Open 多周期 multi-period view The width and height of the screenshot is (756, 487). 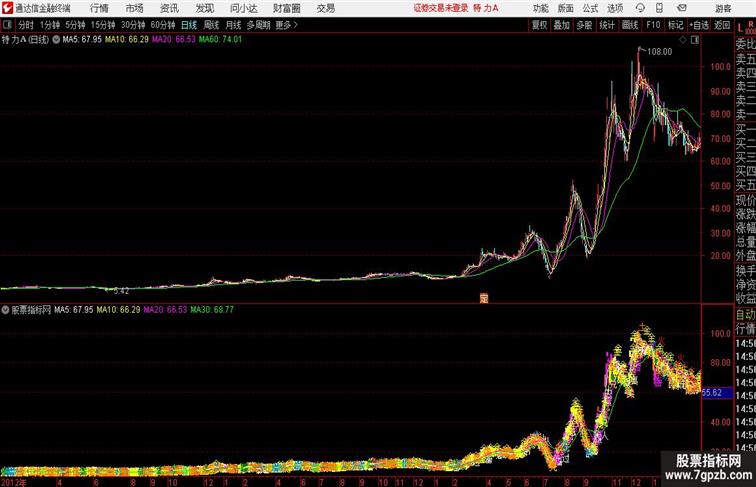pyautogui.click(x=258, y=25)
